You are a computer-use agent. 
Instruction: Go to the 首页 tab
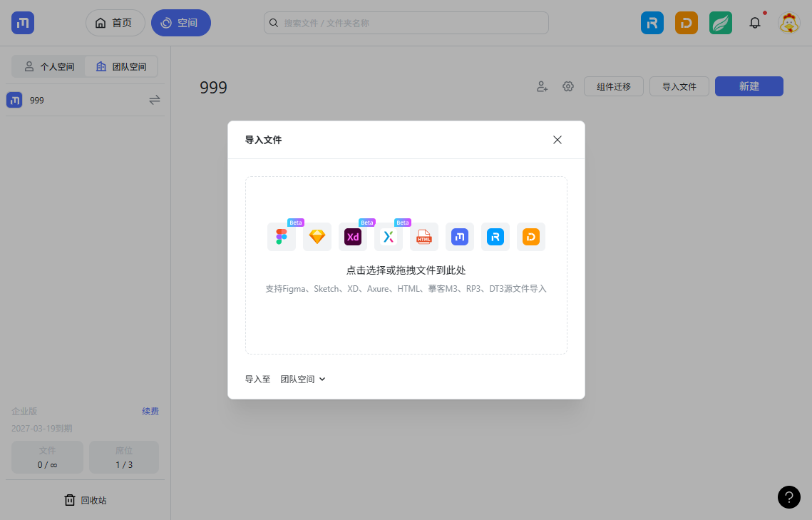click(115, 23)
